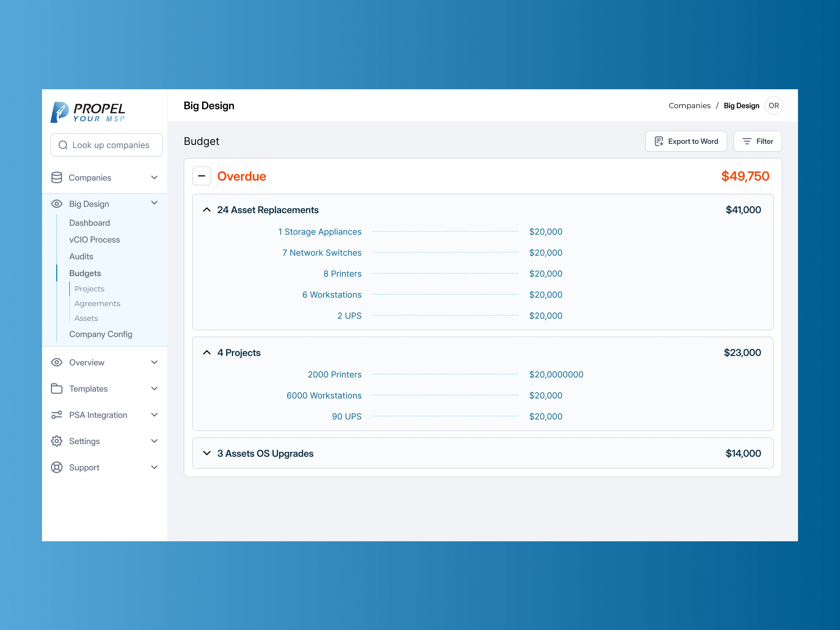Open the Company Config item
The width and height of the screenshot is (840, 630).
(x=101, y=334)
